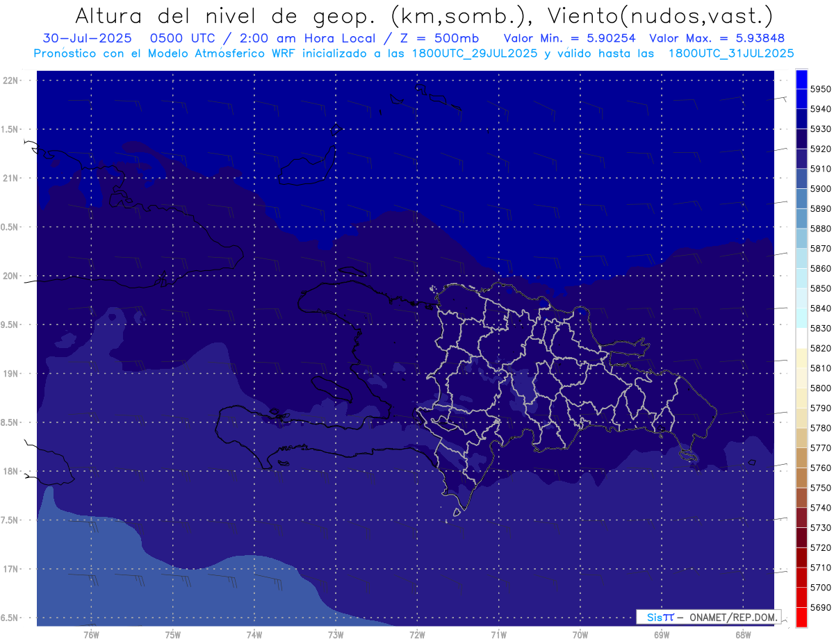834x644 pixels.
Task: Click the 17N latitude label
Action: [10, 569]
